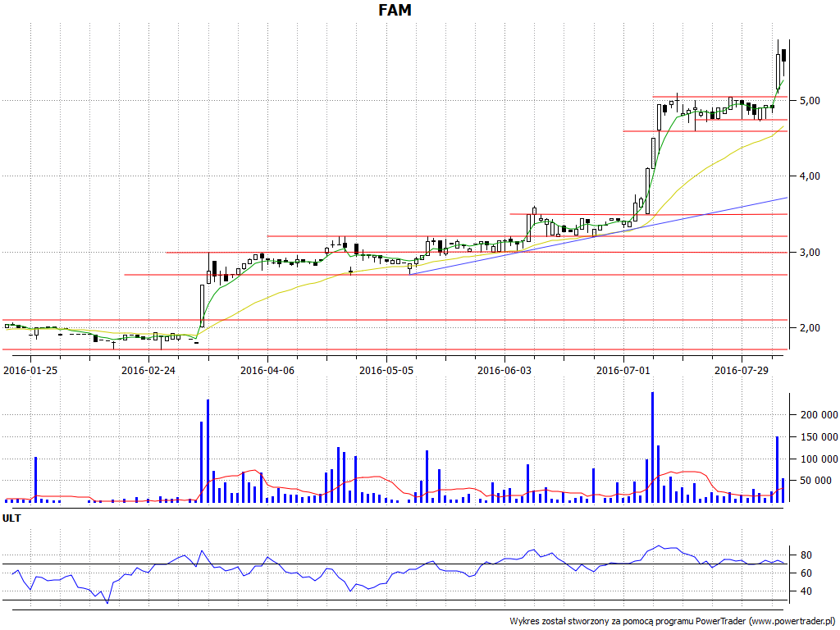Click the 2,00 price axis label

pyautogui.click(x=810, y=328)
